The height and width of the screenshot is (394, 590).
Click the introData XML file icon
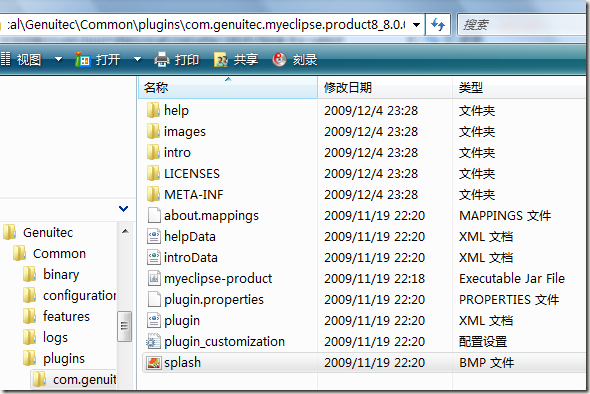point(154,257)
